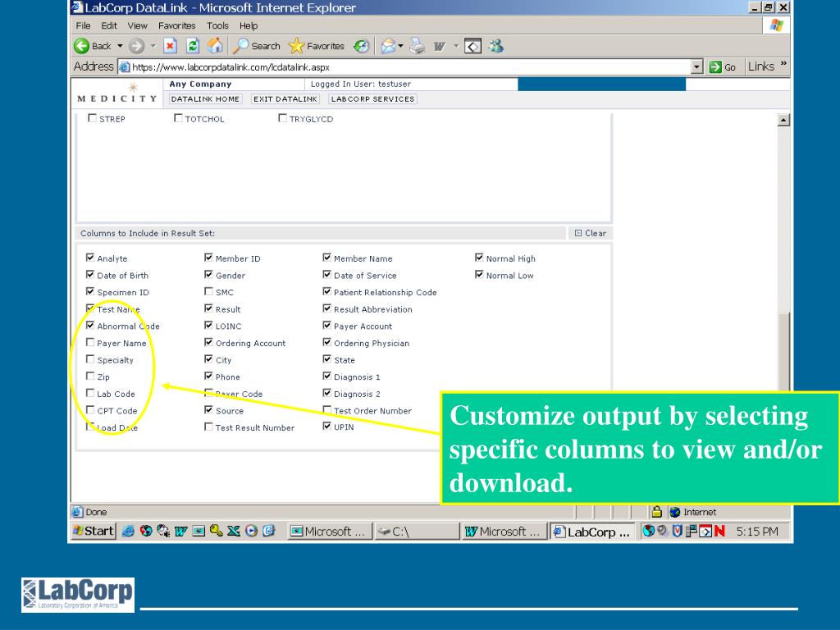The width and height of the screenshot is (840, 630).
Task: Clear the selected result set columns
Action: (x=591, y=233)
